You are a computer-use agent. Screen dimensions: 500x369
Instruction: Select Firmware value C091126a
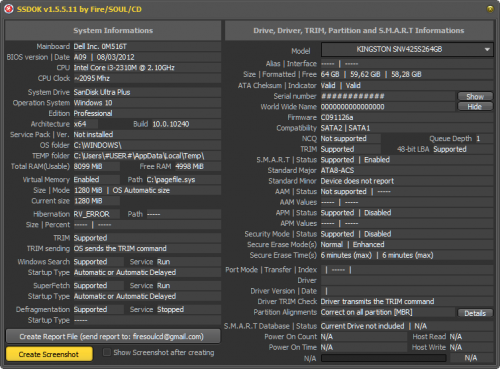337,117
